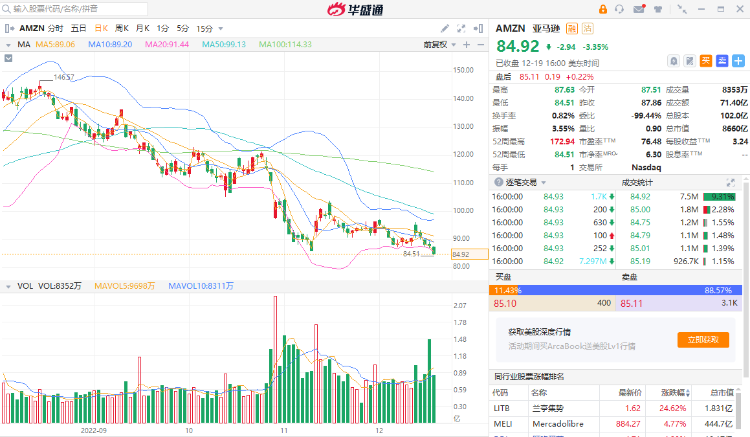
Task: Click the fullscreen chart icon
Action: tap(461, 28)
